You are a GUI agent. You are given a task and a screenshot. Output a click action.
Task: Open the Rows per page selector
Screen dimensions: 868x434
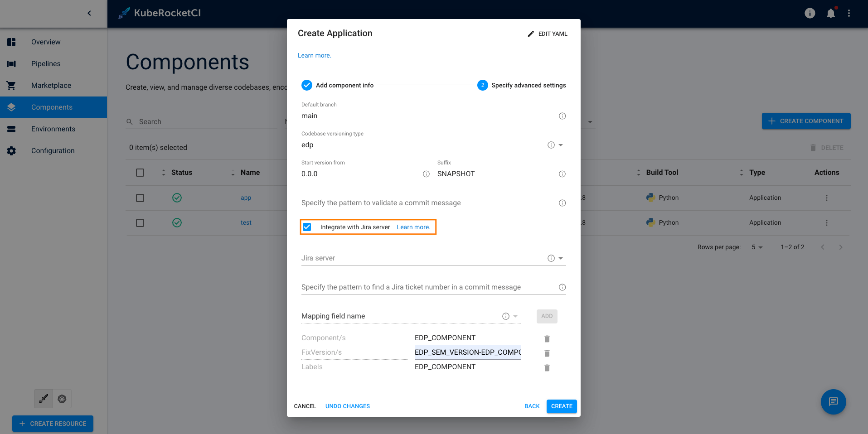point(756,247)
